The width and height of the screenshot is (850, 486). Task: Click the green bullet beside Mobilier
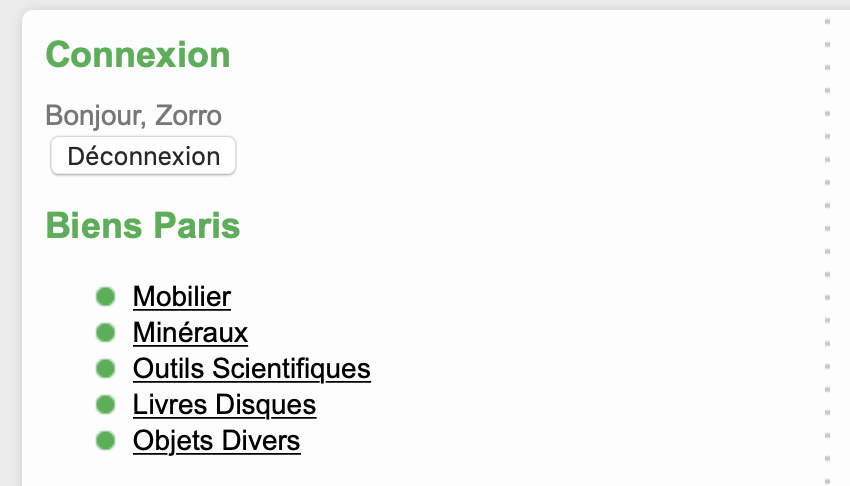(105, 297)
